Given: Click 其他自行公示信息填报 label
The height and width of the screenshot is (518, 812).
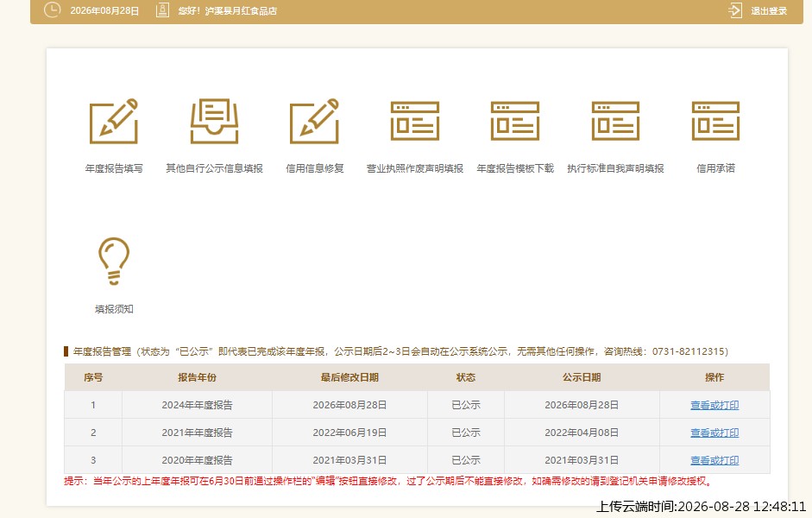Looking at the screenshot, I should pyautogui.click(x=214, y=168).
